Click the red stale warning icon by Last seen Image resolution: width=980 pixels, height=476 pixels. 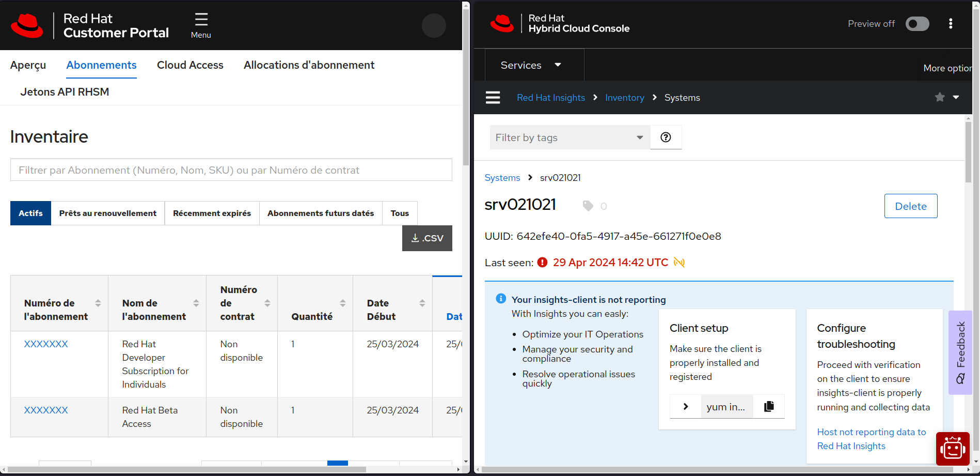click(x=542, y=263)
